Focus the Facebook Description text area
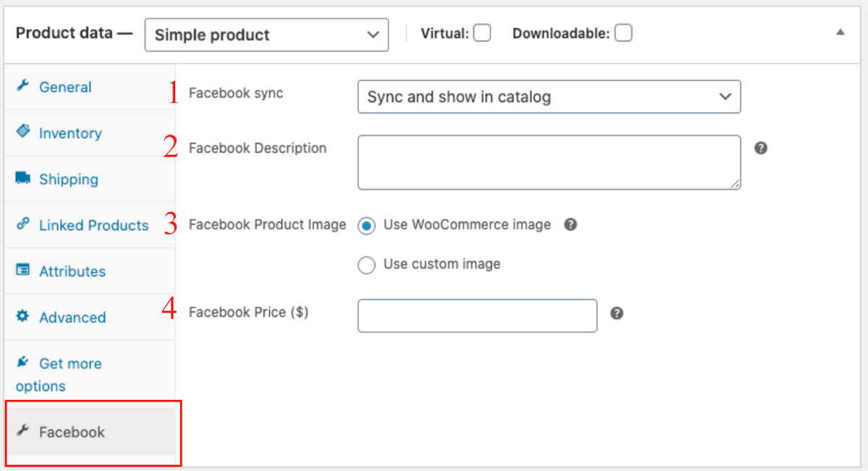Screen dimensions: 868x471 (x=549, y=162)
